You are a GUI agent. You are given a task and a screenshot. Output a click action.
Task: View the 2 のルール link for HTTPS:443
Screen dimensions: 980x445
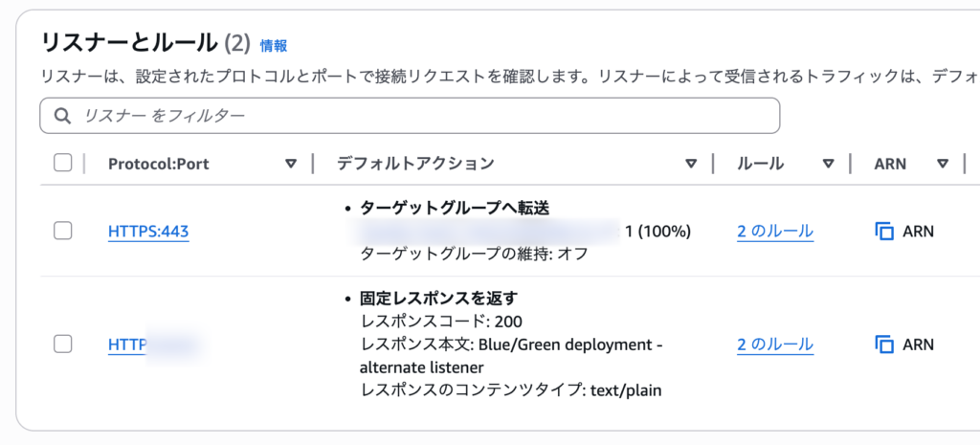(775, 231)
